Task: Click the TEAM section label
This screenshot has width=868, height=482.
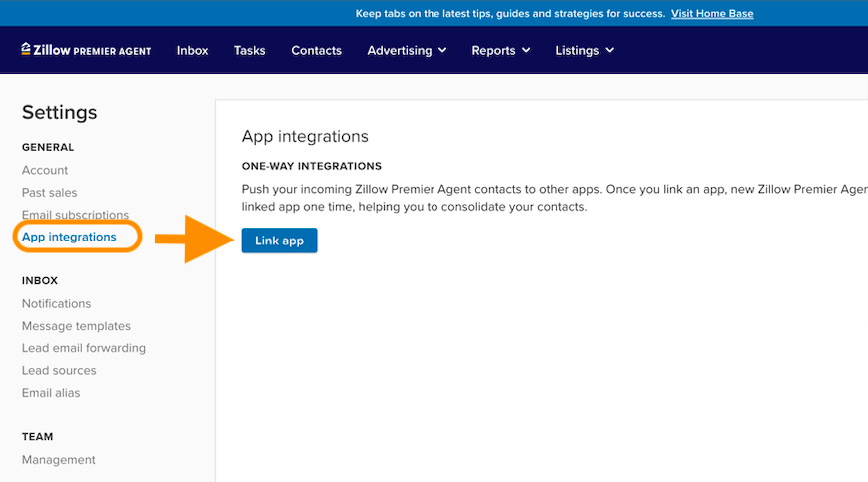Action: coord(38,437)
